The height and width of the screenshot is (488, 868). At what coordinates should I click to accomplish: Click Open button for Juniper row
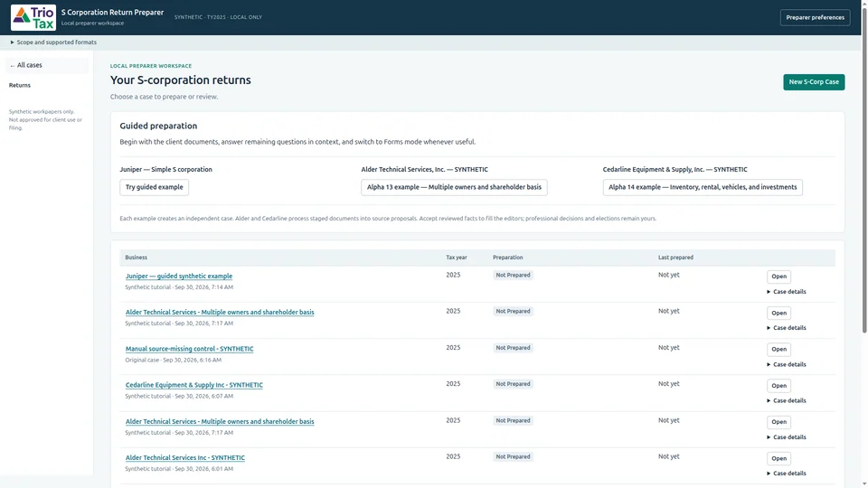point(778,277)
